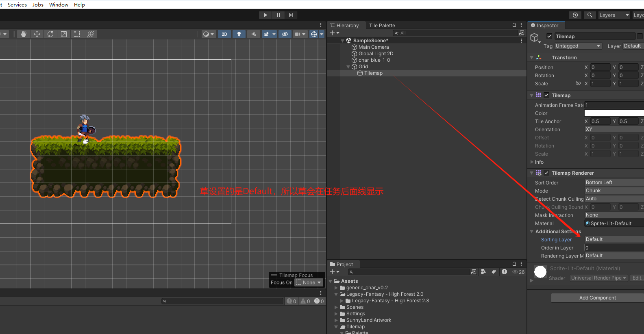Click the Order in Layer field
Viewport: 644px width, 334px height.
coord(614,247)
